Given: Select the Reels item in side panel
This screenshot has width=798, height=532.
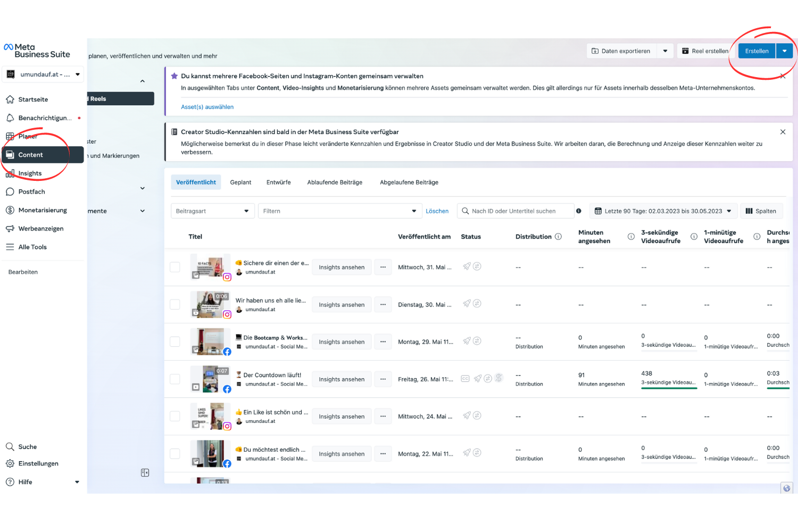Looking at the screenshot, I should [x=121, y=98].
